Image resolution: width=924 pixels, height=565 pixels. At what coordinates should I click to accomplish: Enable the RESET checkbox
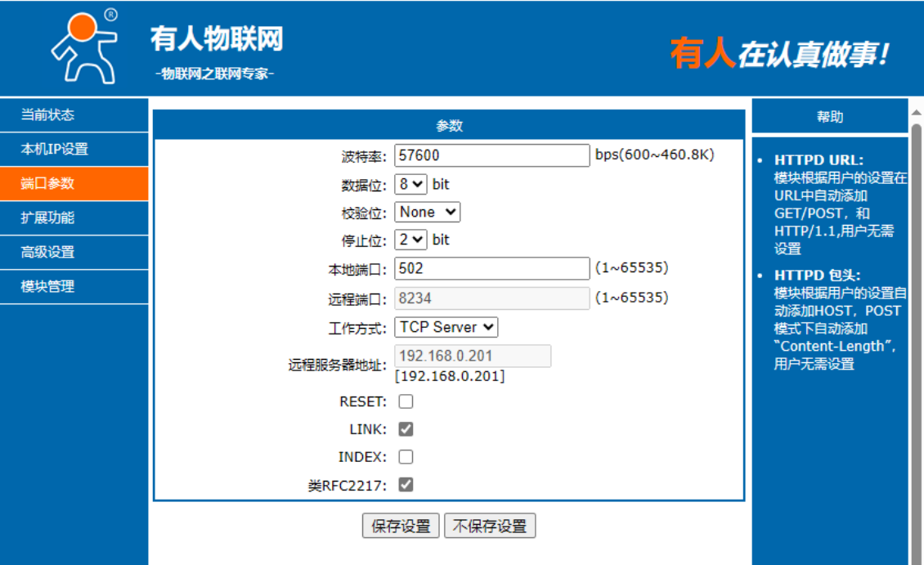406,401
